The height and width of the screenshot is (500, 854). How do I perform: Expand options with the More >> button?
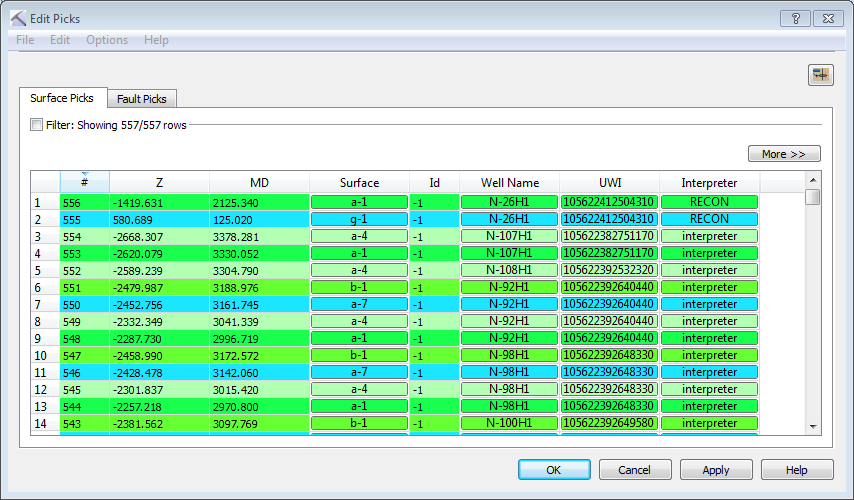(783, 154)
